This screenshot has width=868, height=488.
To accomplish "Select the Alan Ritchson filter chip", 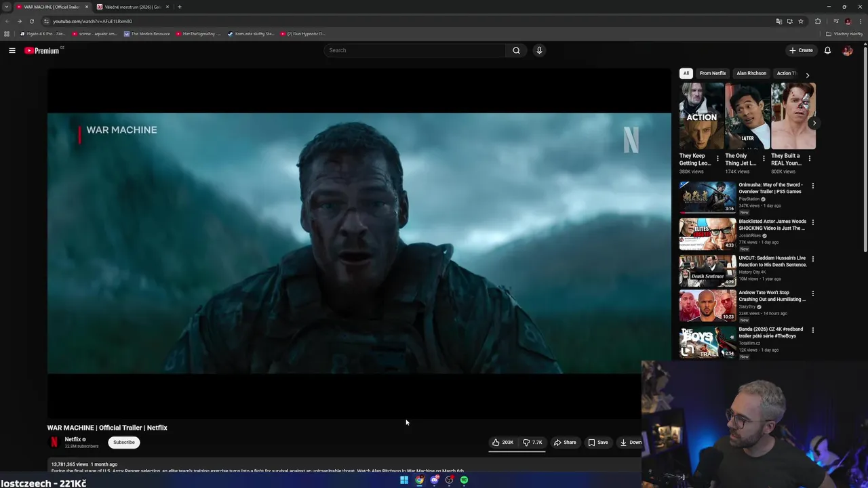I will (x=751, y=73).
